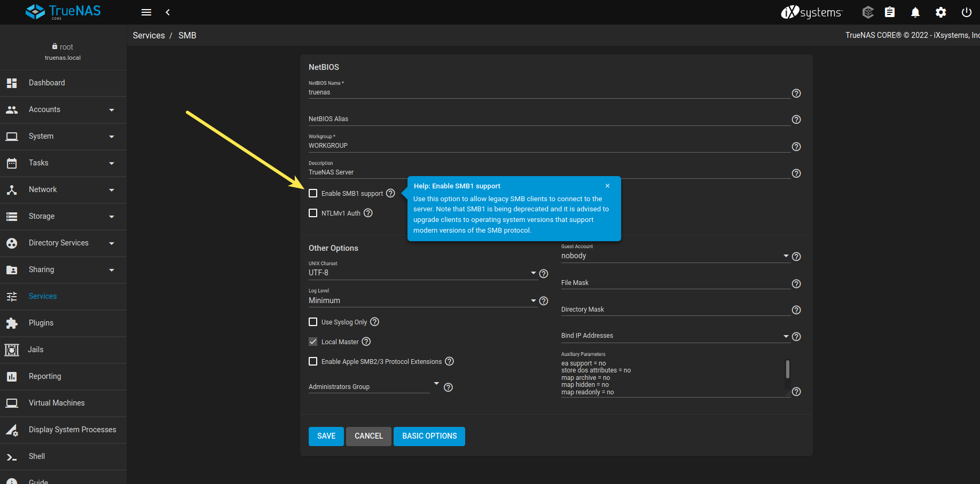
Task: Open Virtual Machines page
Action: pyautogui.click(x=63, y=403)
